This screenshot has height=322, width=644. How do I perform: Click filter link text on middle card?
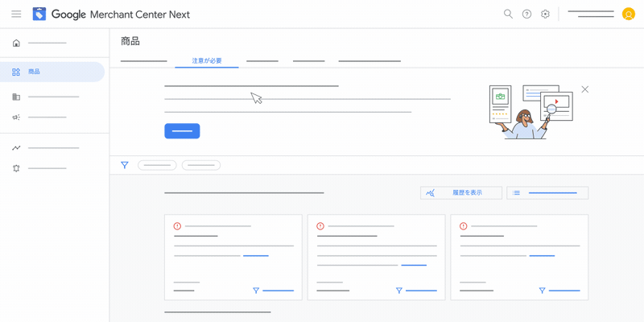tap(421, 291)
